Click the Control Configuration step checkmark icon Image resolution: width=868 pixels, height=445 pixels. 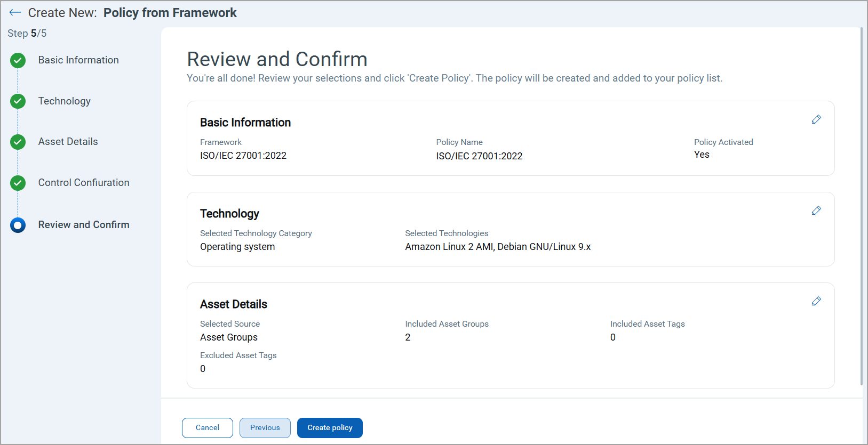tap(18, 183)
